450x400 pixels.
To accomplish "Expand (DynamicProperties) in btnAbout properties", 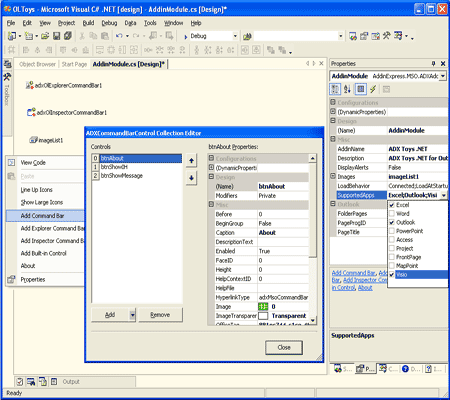I will tap(211, 167).
